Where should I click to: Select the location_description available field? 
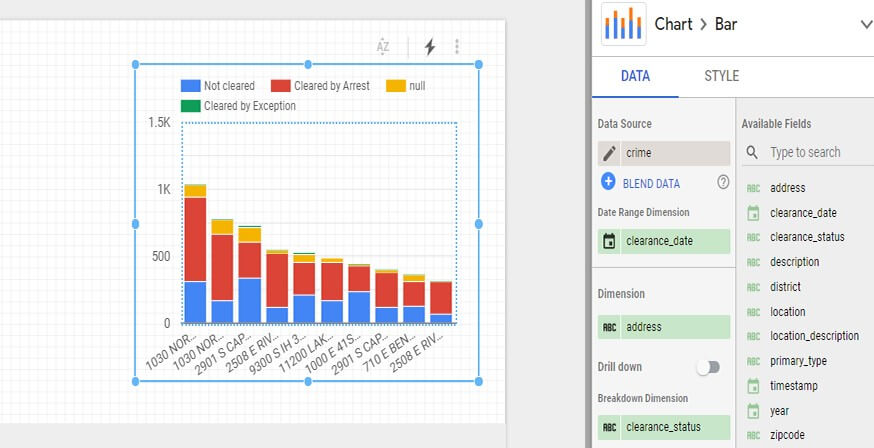[814, 336]
